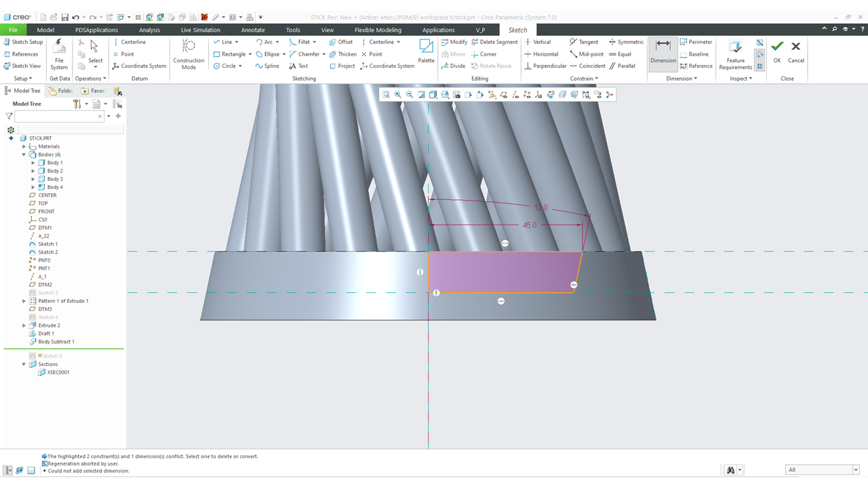Toggle the Dimension tool
This screenshot has height=488, width=868.
click(663, 54)
